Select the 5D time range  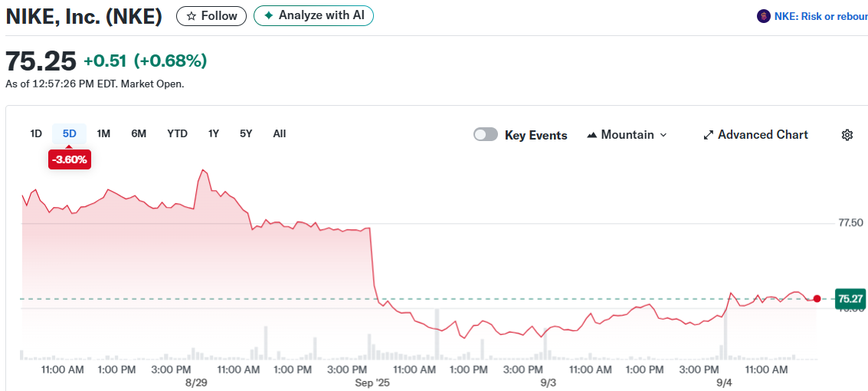(x=69, y=133)
